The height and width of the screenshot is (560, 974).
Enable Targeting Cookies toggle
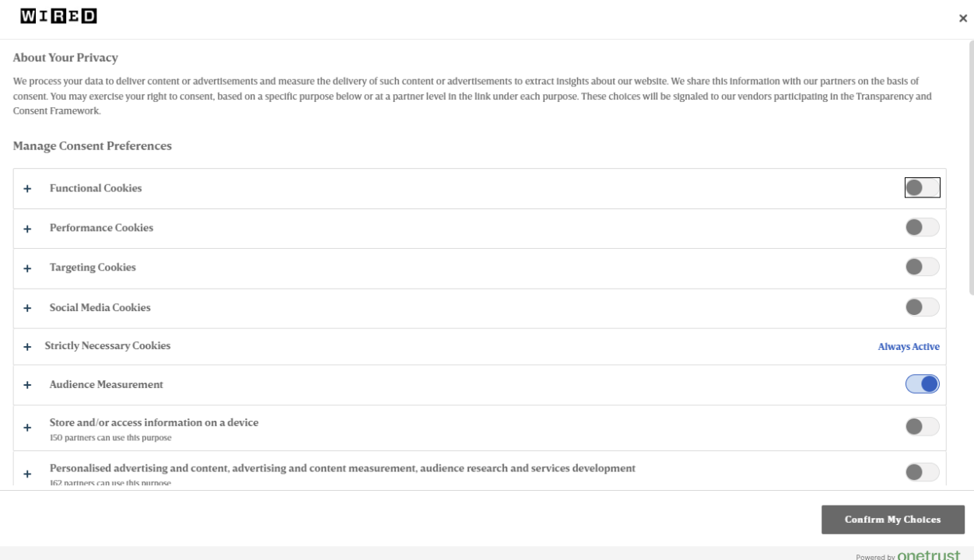click(923, 267)
